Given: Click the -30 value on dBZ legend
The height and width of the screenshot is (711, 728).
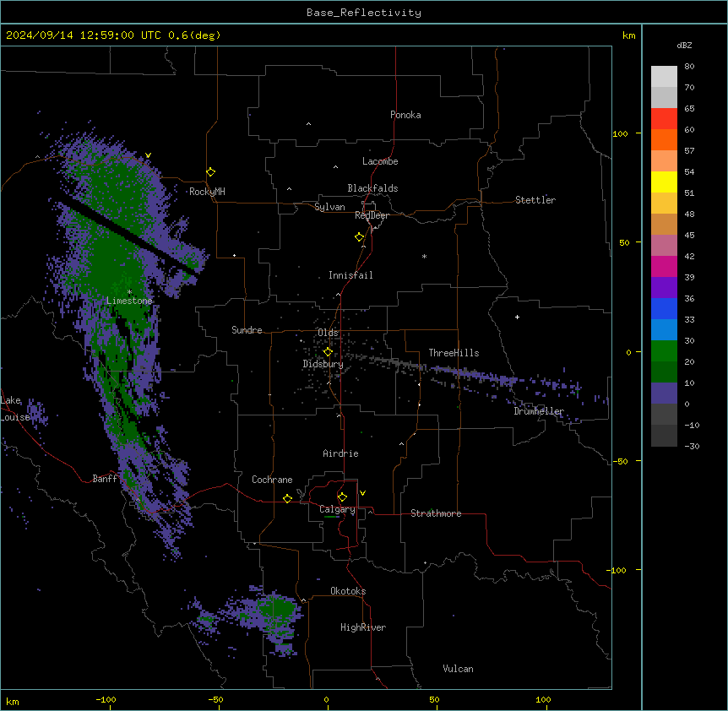Looking at the screenshot, I should (692, 446).
